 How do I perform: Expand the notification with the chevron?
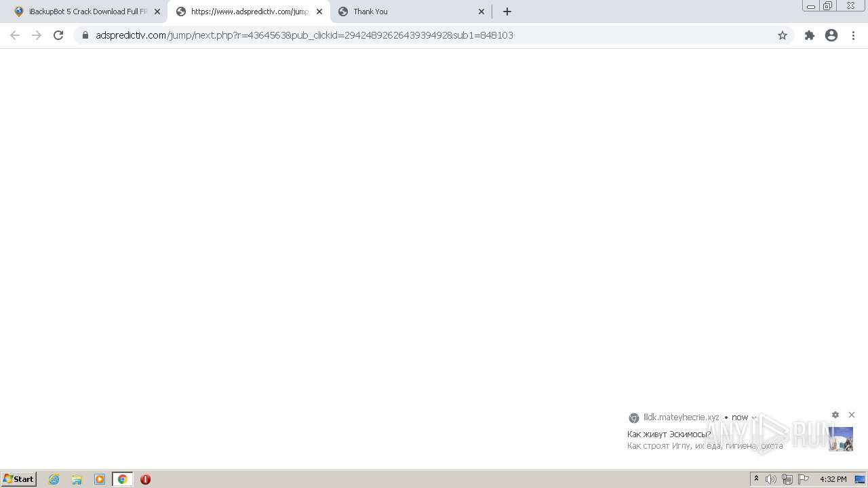click(754, 418)
